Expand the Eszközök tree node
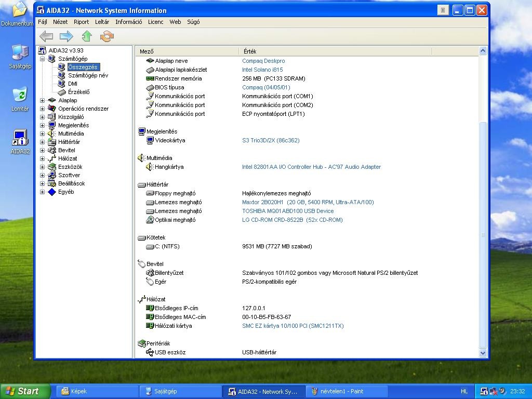The height and width of the screenshot is (399, 532). point(43,167)
